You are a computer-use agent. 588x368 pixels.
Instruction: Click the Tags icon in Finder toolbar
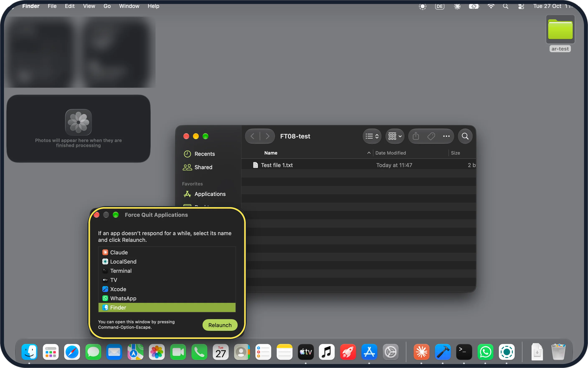click(x=431, y=136)
